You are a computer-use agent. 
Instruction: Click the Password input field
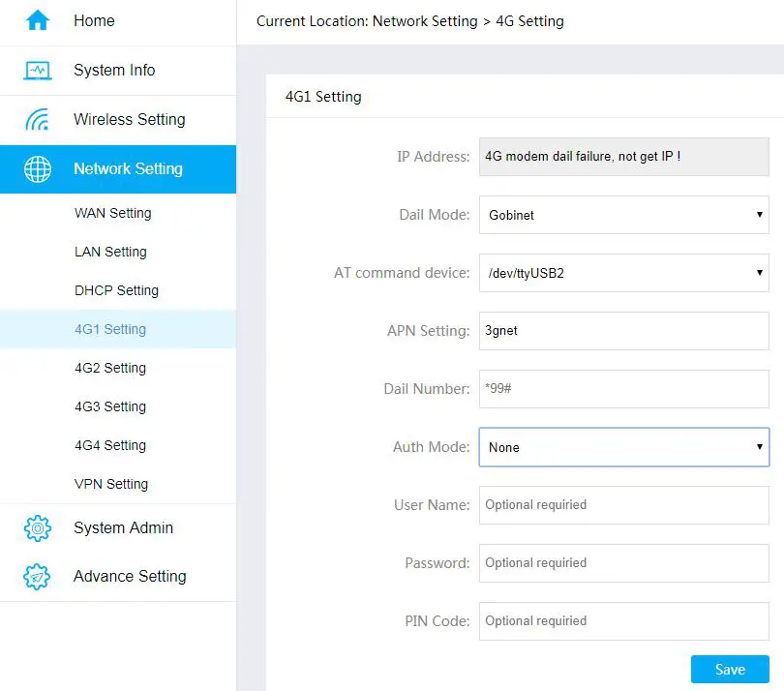pyautogui.click(x=623, y=563)
